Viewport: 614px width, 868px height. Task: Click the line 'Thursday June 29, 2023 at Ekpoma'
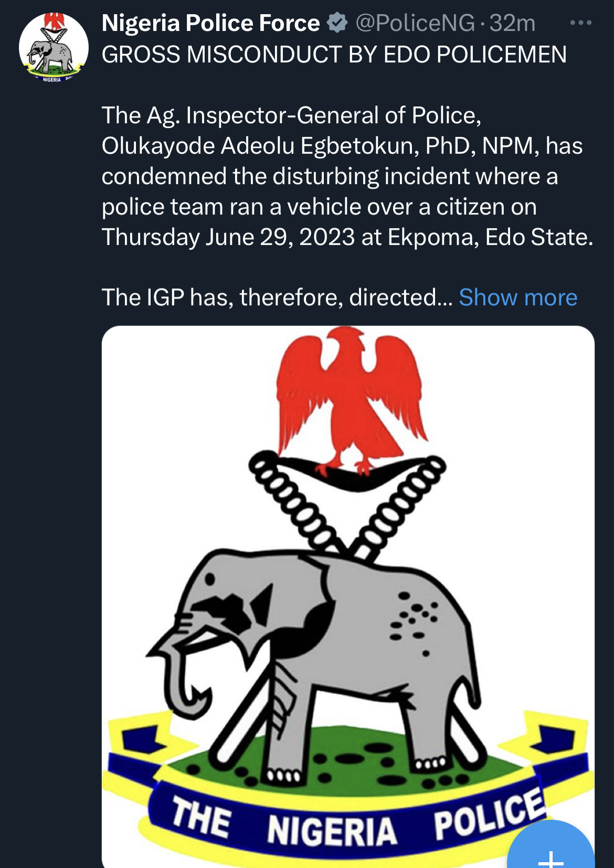tap(346, 237)
